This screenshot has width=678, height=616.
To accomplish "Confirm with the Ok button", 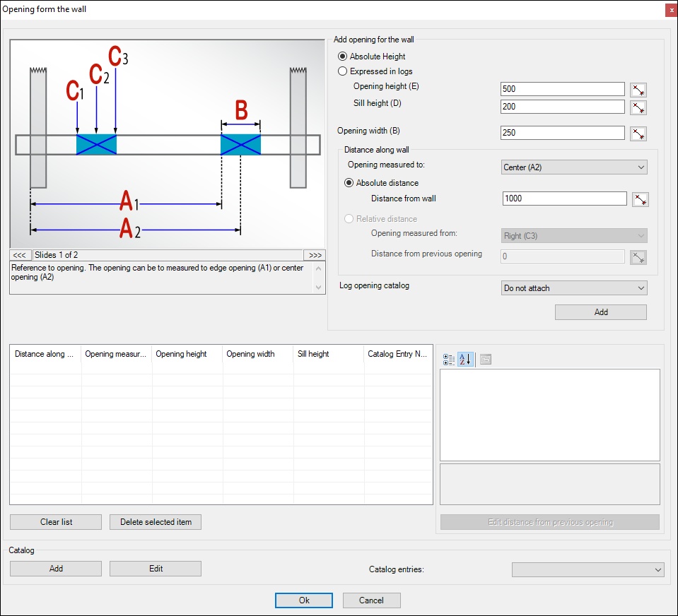I will (304, 600).
